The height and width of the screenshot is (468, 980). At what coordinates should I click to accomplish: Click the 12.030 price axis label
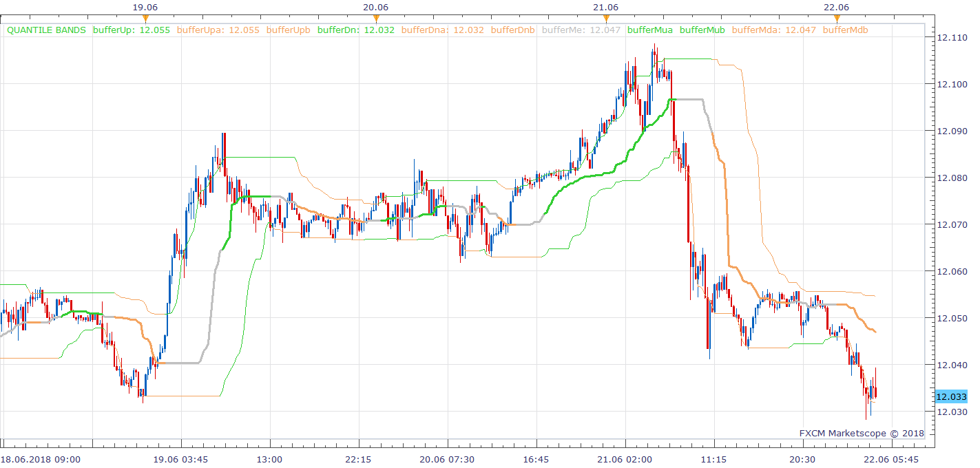click(951, 412)
